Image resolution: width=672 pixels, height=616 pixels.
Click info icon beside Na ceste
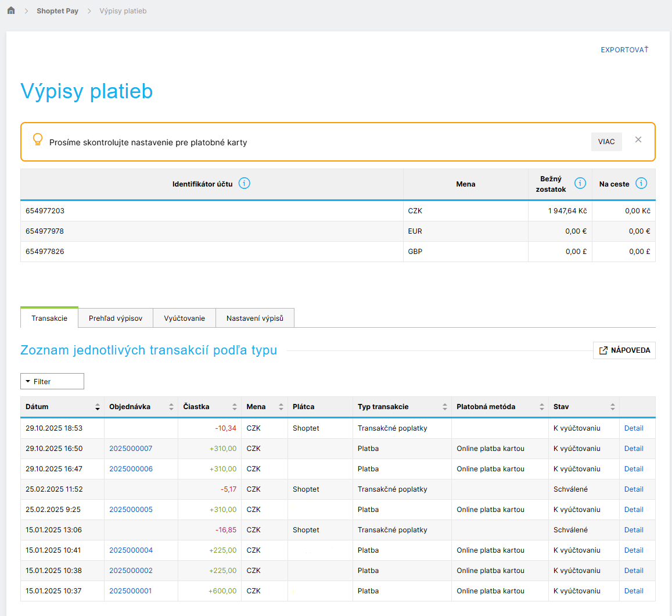click(x=641, y=184)
